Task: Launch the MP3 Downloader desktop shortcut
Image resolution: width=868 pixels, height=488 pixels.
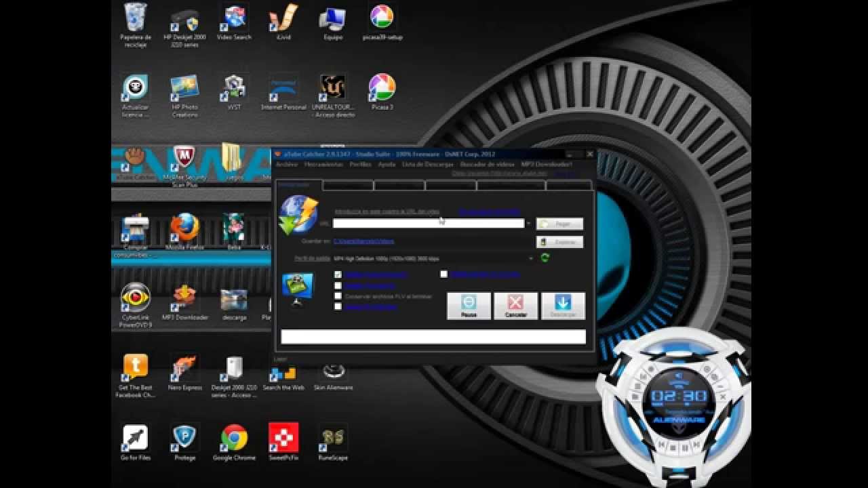Action: point(184,302)
